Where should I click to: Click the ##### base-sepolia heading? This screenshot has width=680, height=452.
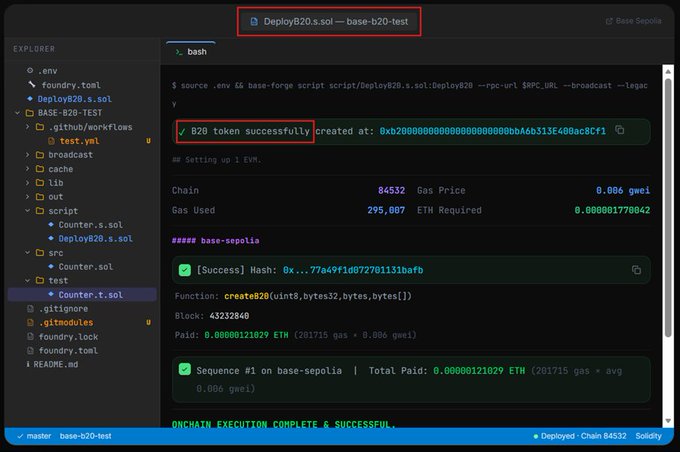(x=216, y=240)
